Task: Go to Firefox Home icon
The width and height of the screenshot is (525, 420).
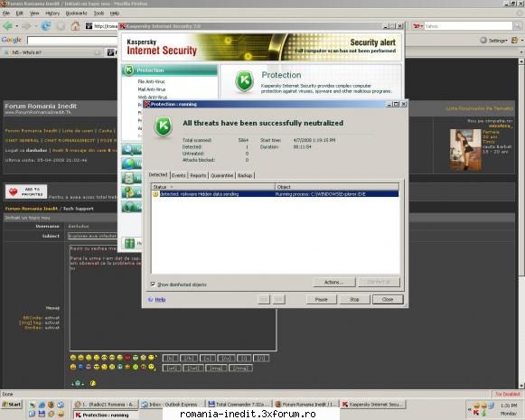Action: pos(76,26)
